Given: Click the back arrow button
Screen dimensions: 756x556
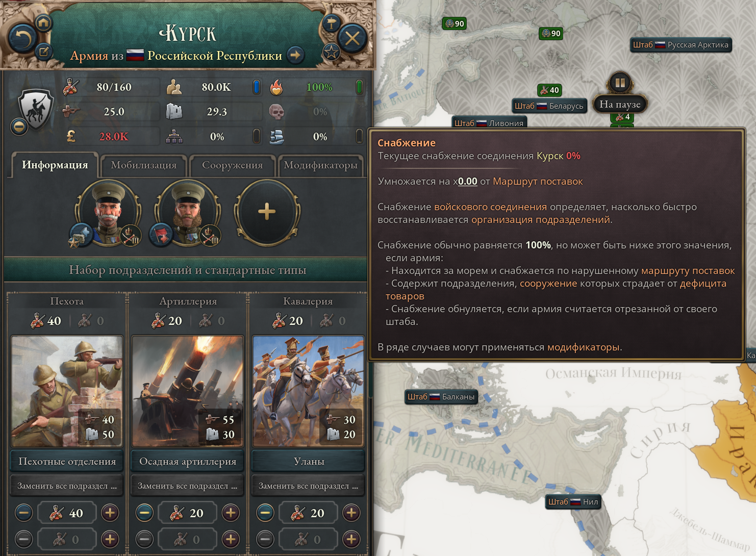Looking at the screenshot, I should click(23, 38).
